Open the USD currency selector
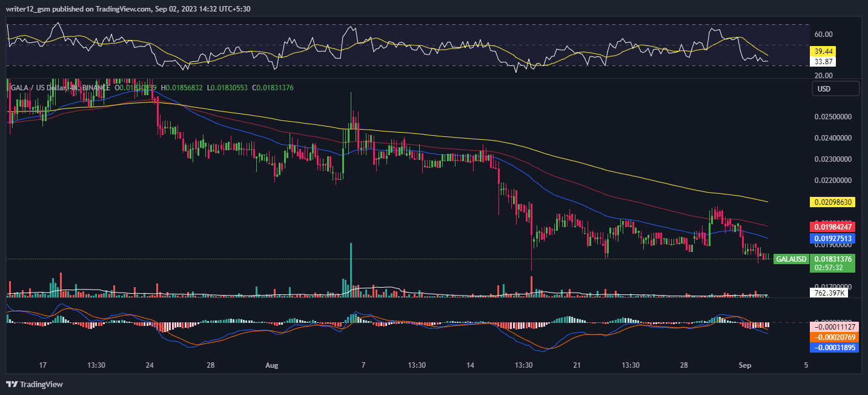The width and height of the screenshot is (868, 395). (x=835, y=88)
